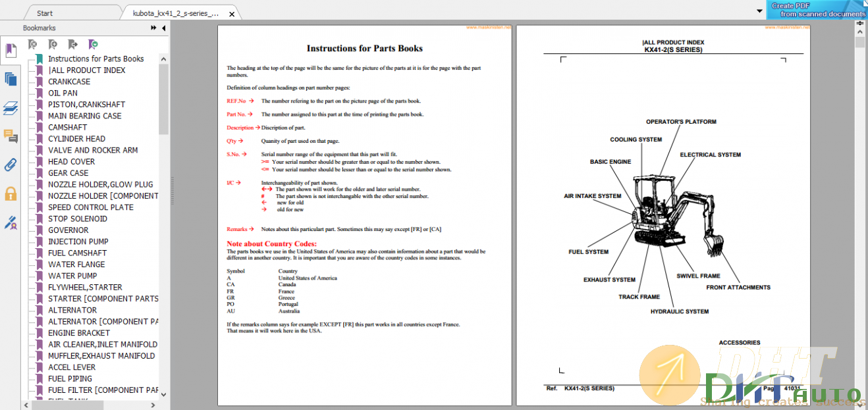Expand the Bookmarks panel with double arrow
868x410 pixels.
pyautogui.click(x=154, y=28)
